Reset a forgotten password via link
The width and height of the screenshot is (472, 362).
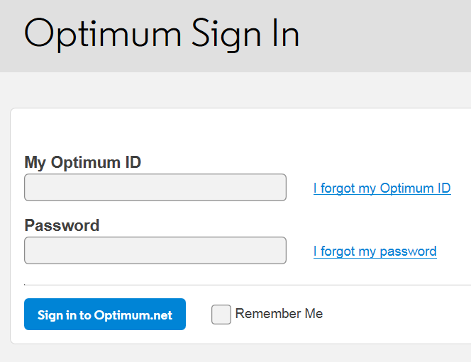pos(375,251)
